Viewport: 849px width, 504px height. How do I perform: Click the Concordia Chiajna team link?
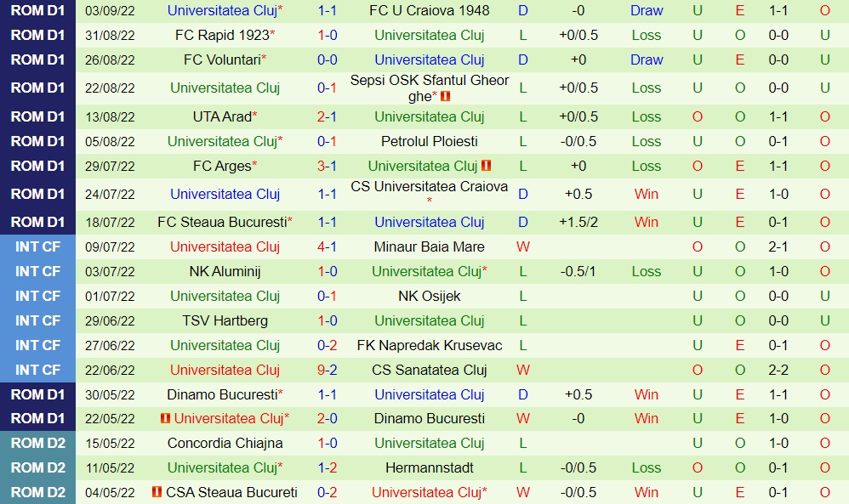tap(225, 443)
